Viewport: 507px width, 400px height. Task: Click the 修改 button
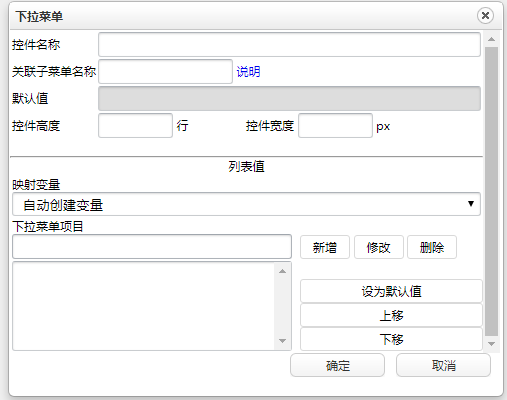pyautogui.click(x=379, y=247)
